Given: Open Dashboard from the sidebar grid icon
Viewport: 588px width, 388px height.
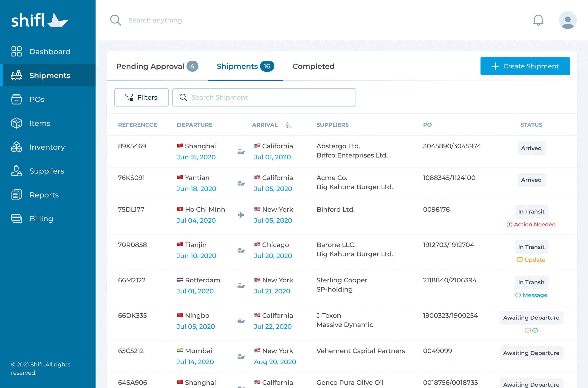Looking at the screenshot, I should 16,51.
